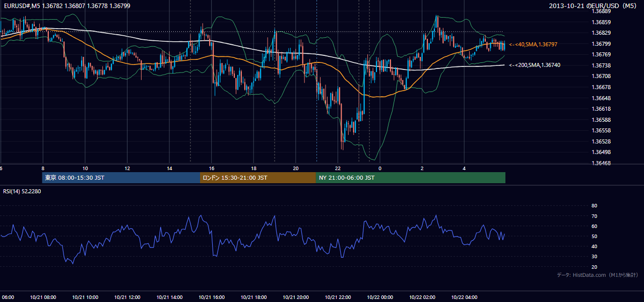Click the 10/21 22:00 time axis label
644x302 pixels.
338,297
